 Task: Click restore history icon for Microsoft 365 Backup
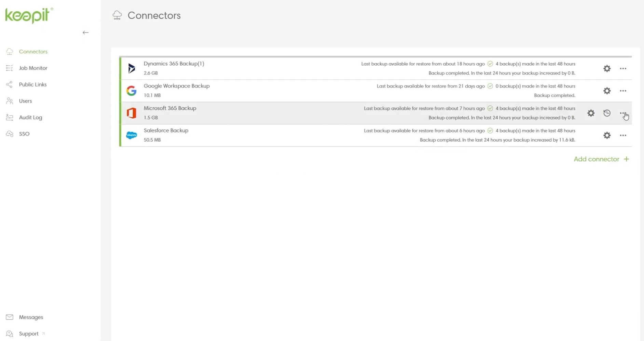(x=607, y=113)
